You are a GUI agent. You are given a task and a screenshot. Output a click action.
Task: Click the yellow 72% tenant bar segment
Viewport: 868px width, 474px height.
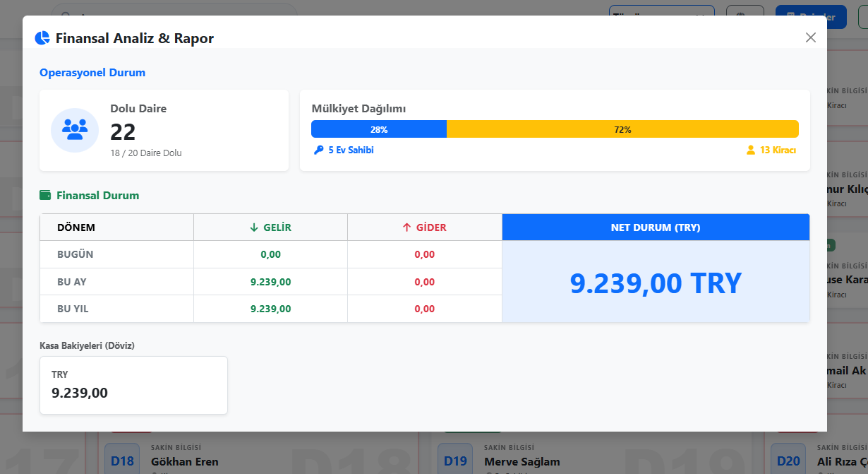click(x=622, y=129)
